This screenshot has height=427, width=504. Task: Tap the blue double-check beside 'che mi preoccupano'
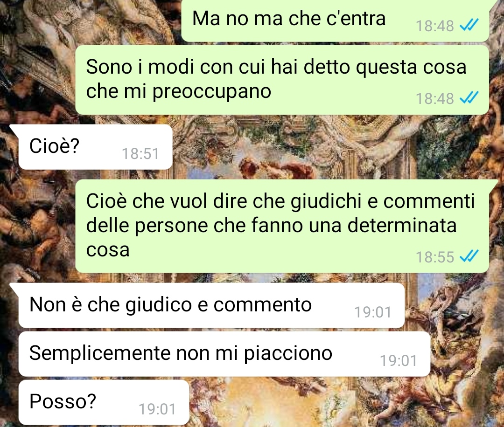469,97
